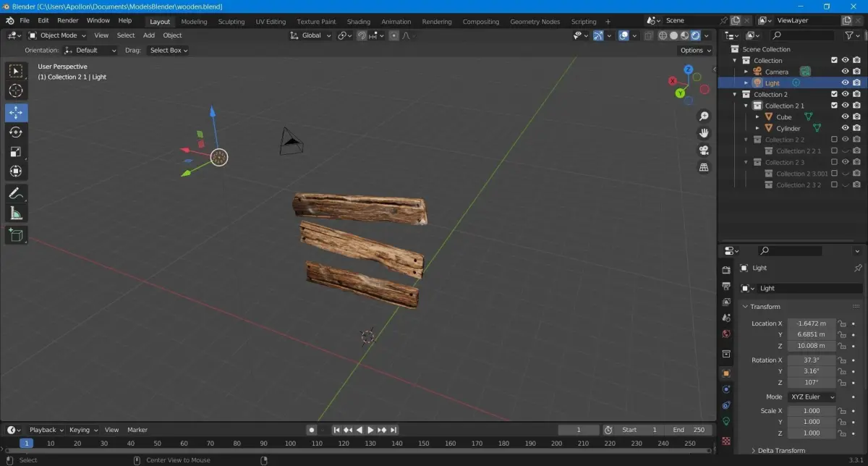Pin the Light properties with pin icon

coord(858,268)
